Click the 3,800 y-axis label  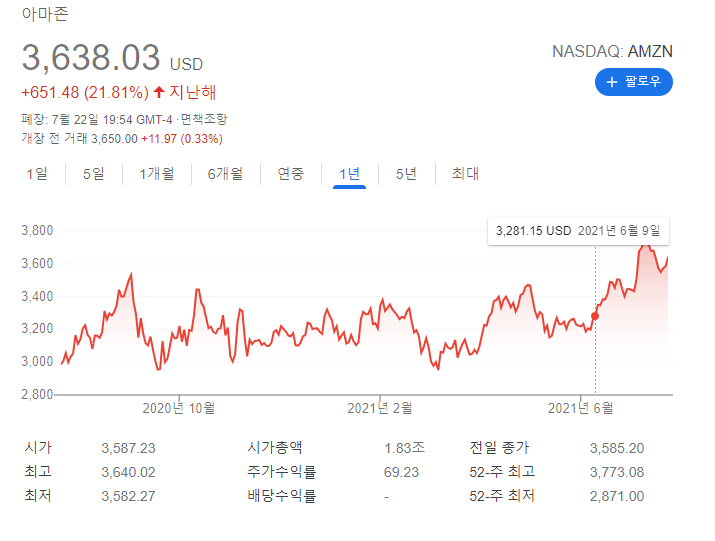click(x=37, y=230)
